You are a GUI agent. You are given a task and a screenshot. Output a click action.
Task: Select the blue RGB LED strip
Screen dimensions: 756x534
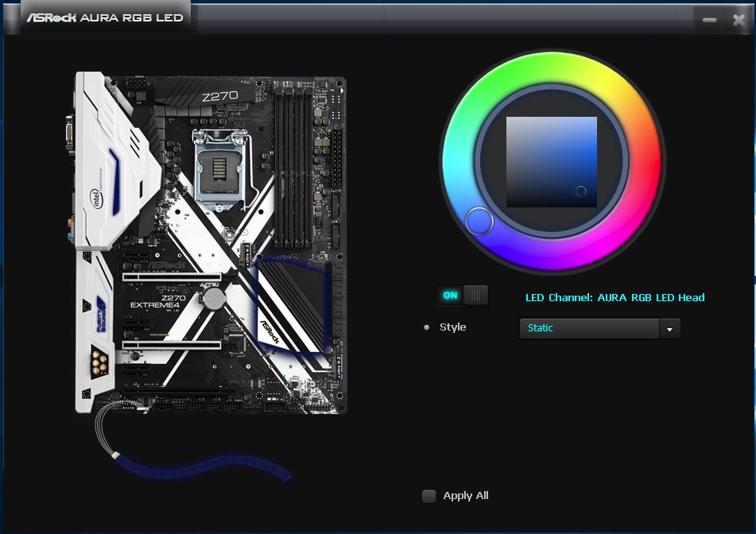pyautogui.click(x=203, y=467)
